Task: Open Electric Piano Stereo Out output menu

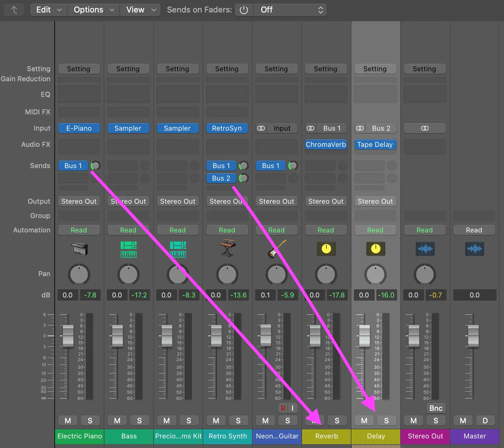Action: click(x=79, y=201)
